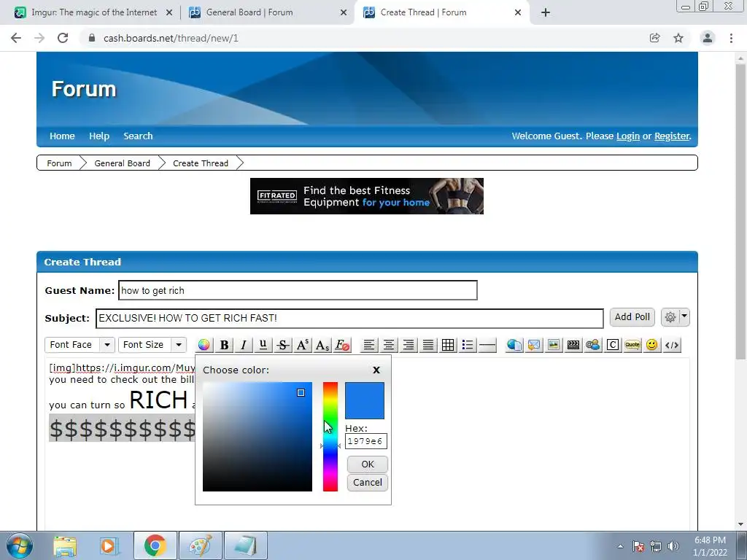Screen dimensions: 747x560
Task: Switch to BBCode source view
Action: (x=672, y=345)
